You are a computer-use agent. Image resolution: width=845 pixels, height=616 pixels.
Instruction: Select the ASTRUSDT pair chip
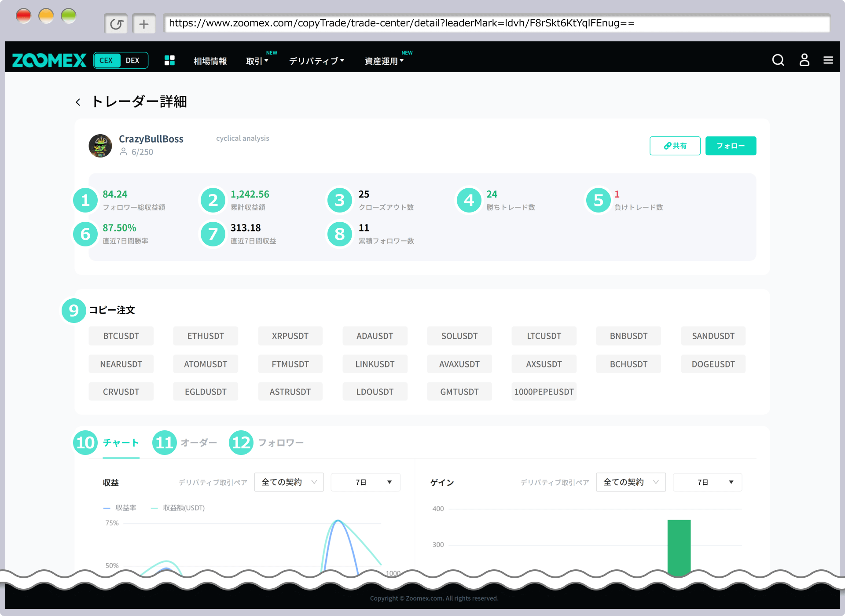[x=290, y=392]
